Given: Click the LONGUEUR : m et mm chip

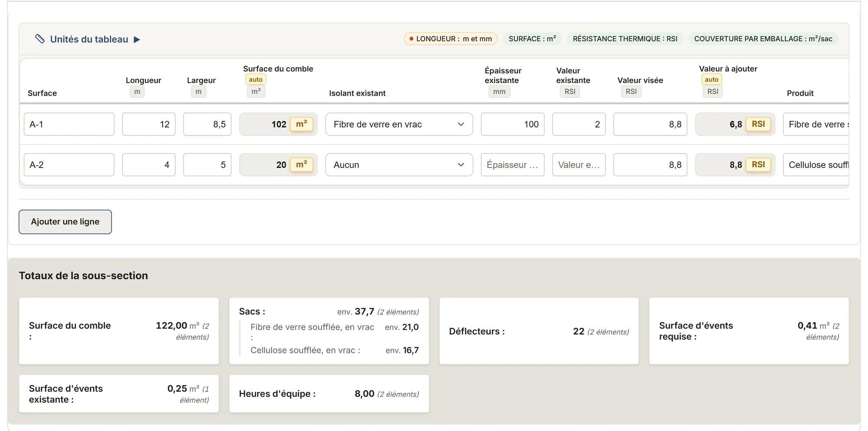Looking at the screenshot, I should [450, 39].
